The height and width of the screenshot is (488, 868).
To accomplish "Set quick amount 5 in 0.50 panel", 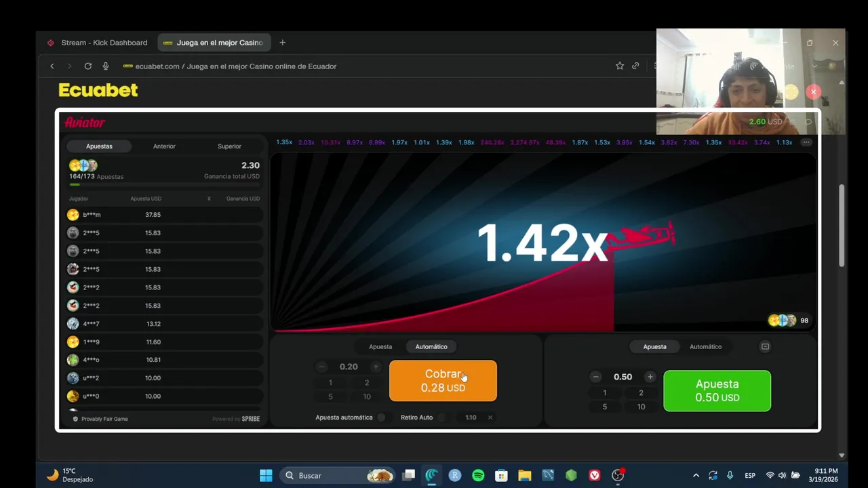I will click(x=605, y=407).
